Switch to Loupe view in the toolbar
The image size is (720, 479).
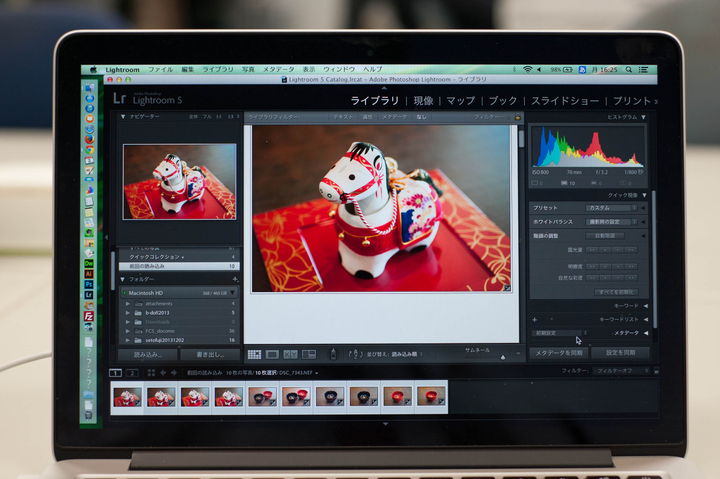click(x=272, y=354)
